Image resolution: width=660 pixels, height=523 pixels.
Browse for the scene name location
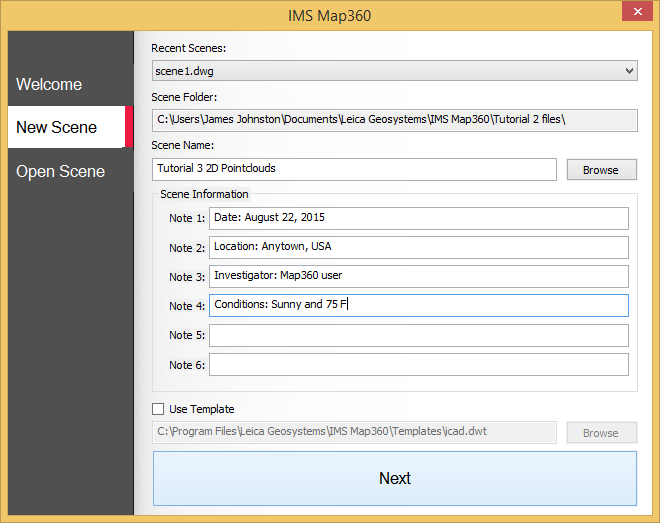[601, 170]
